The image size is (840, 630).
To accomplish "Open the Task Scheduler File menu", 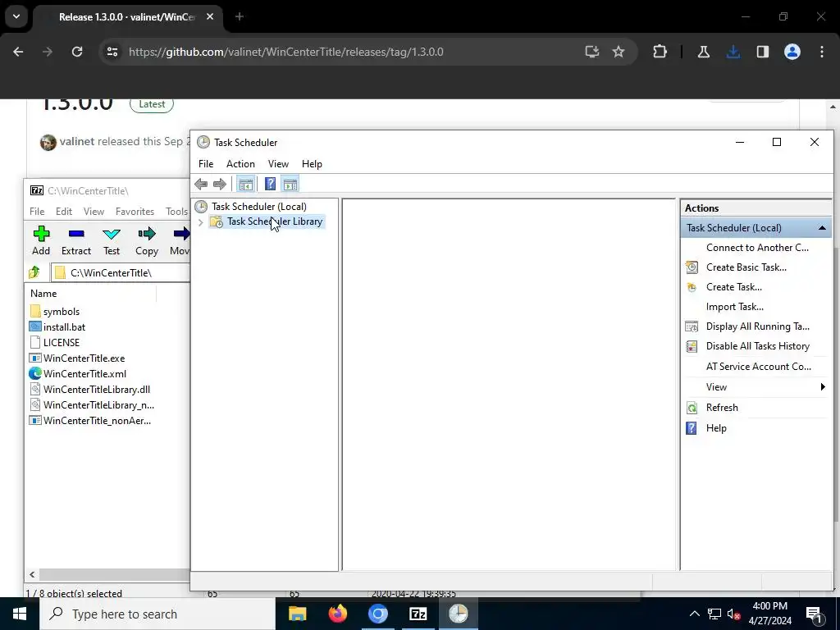I will pyautogui.click(x=206, y=164).
